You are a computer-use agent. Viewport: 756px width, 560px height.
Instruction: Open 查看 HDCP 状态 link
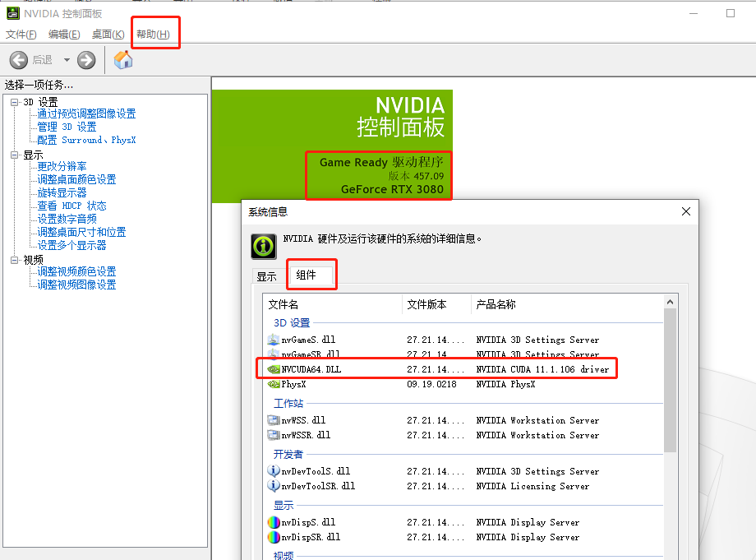pyautogui.click(x=71, y=206)
